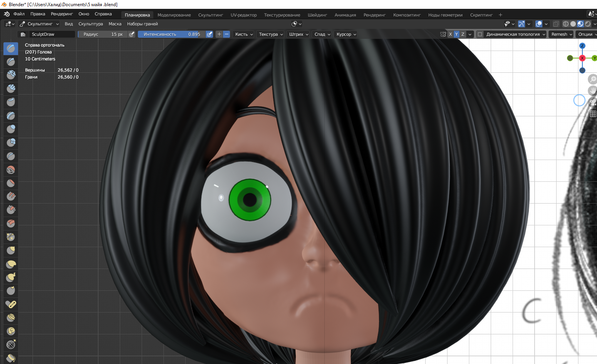Open the Файл menu
The image size is (597, 364).
coord(19,14)
